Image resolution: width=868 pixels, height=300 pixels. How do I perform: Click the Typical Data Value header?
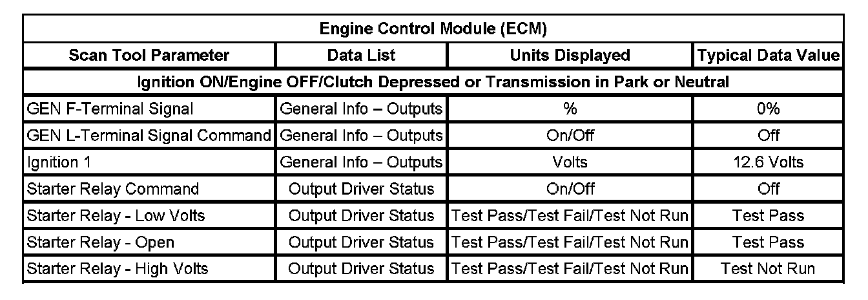(768, 56)
